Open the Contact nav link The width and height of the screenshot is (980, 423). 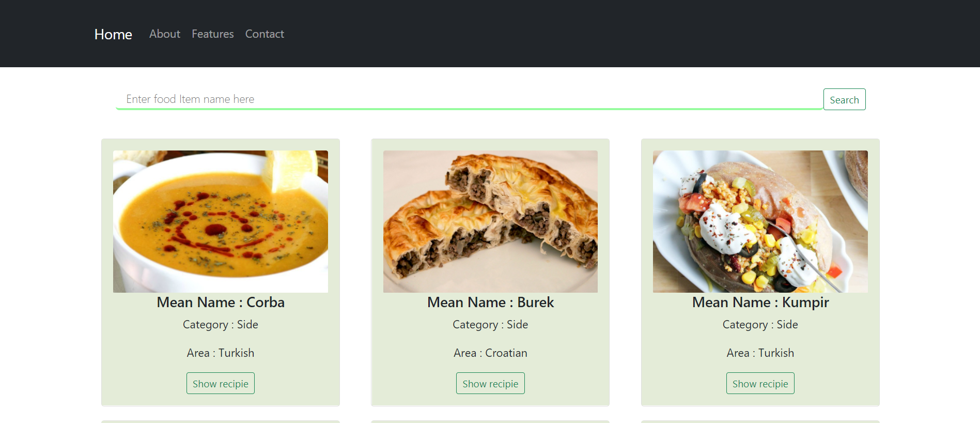pos(265,34)
